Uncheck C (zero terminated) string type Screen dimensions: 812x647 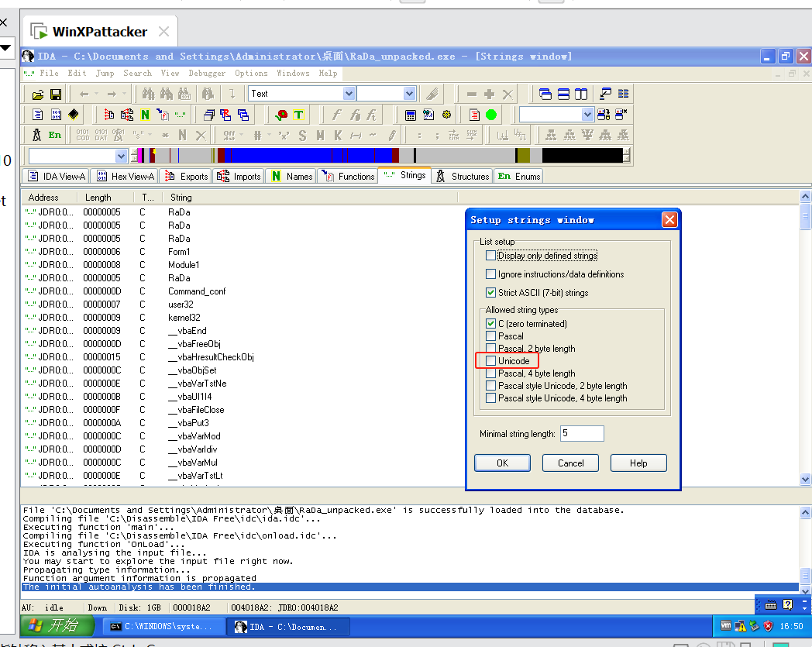tap(491, 324)
